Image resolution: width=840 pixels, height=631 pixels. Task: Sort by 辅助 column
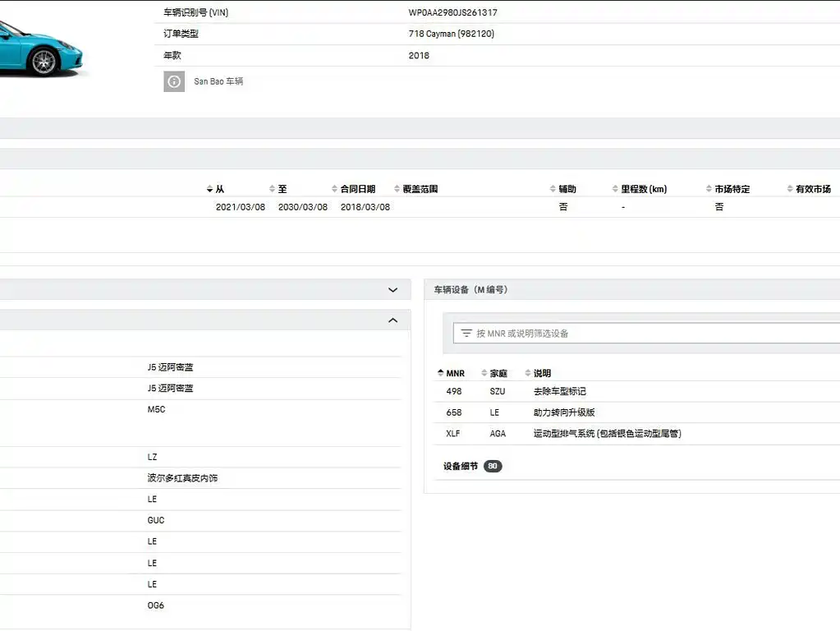(563, 189)
